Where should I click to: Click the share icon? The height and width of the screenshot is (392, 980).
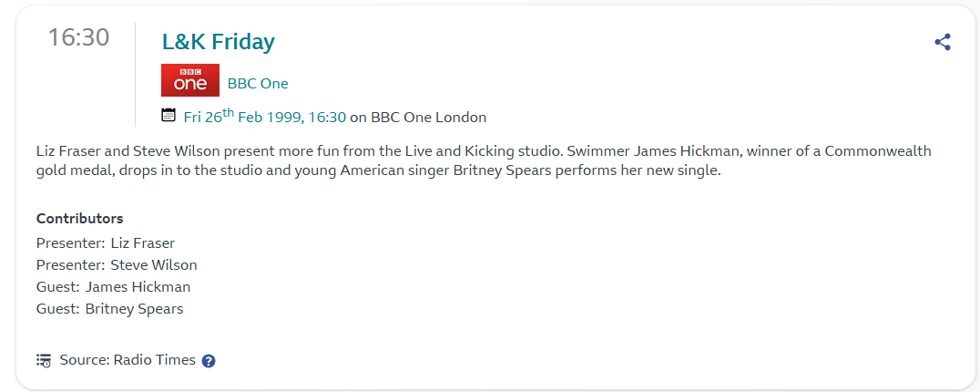[x=943, y=42]
